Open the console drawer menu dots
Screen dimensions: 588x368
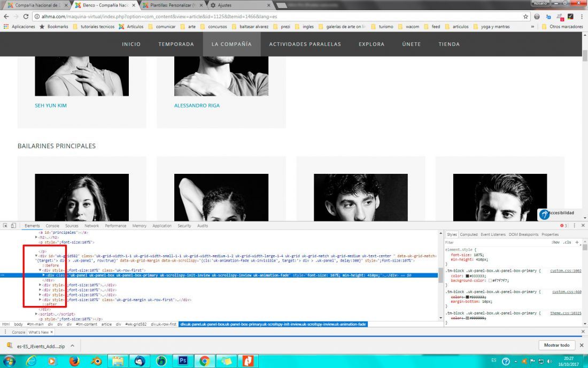[x=5, y=332]
